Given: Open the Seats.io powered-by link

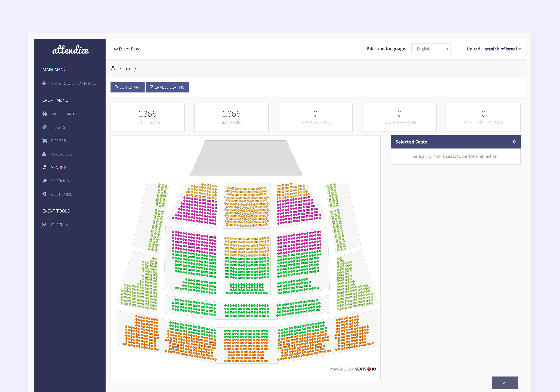Looking at the screenshot, I should click(353, 369).
